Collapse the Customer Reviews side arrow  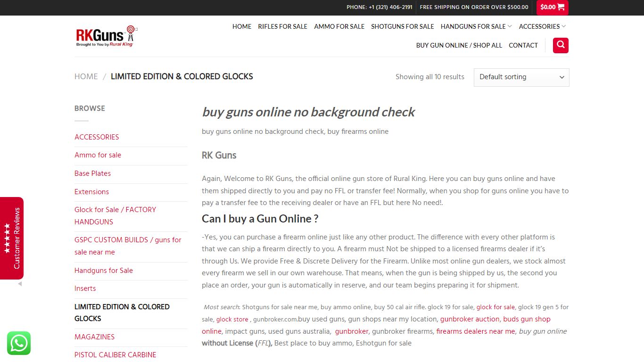20,284
